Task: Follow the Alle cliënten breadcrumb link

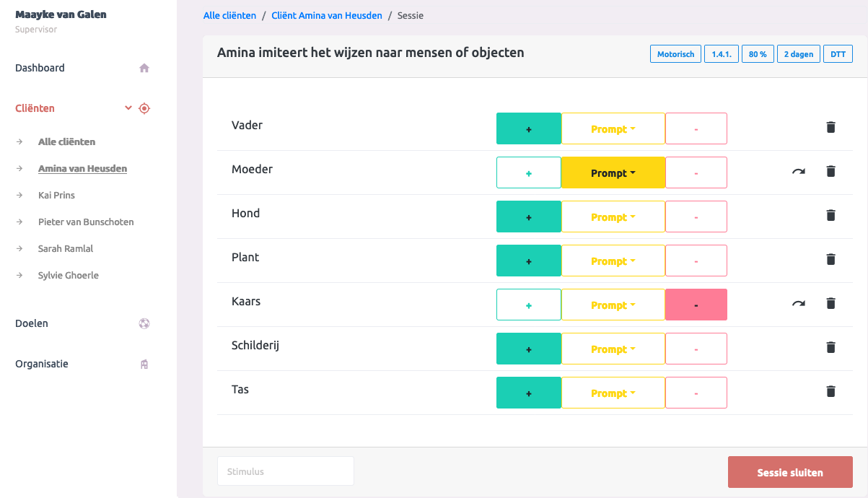Action: click(x=229, y=16)
